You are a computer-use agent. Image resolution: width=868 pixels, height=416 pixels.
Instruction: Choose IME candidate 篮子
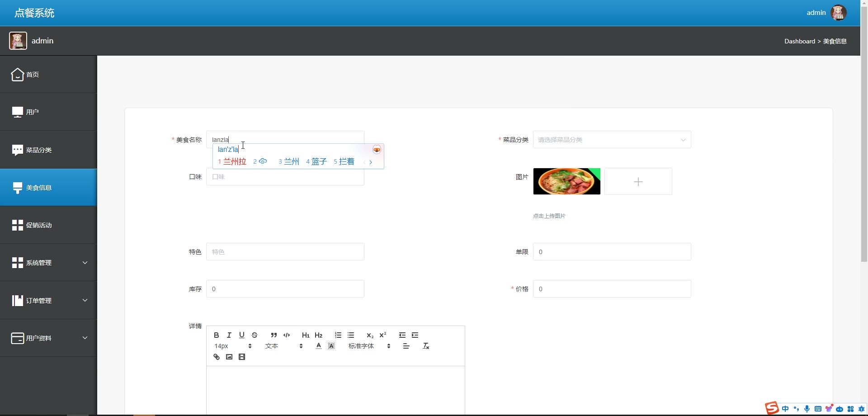[x=316, y=161]
